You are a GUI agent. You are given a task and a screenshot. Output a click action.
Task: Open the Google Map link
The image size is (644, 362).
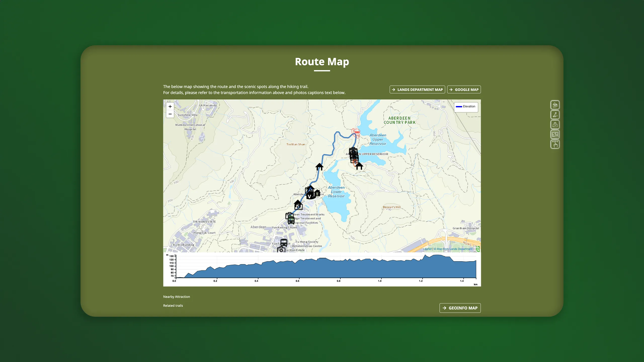(x=464, y=89)
